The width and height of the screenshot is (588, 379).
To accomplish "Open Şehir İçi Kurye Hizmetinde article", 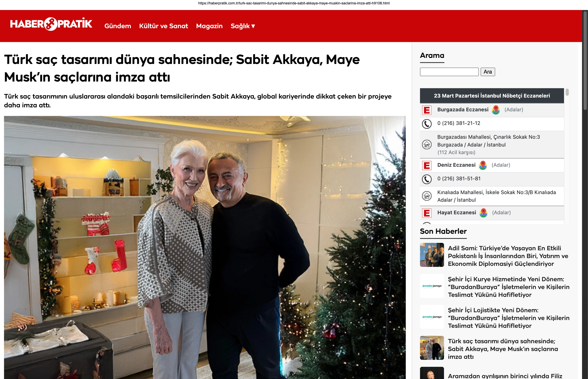I will [x=508, y=287].
